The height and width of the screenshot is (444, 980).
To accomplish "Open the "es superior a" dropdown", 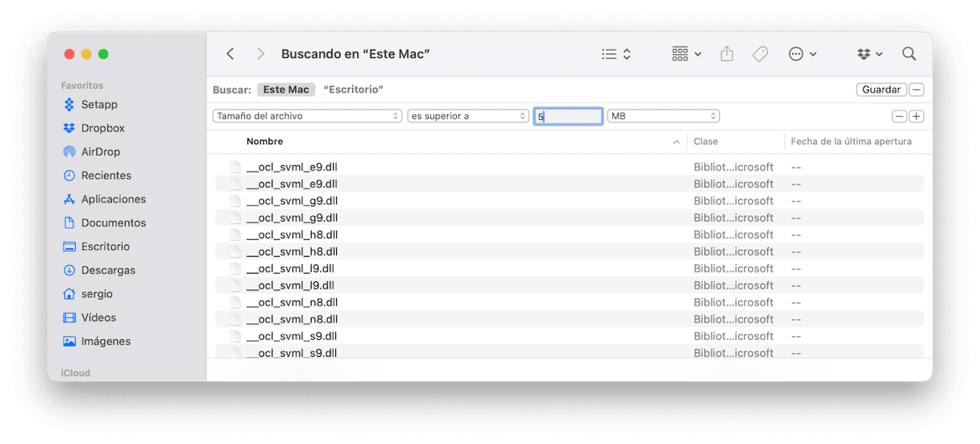I will point(467,116).
